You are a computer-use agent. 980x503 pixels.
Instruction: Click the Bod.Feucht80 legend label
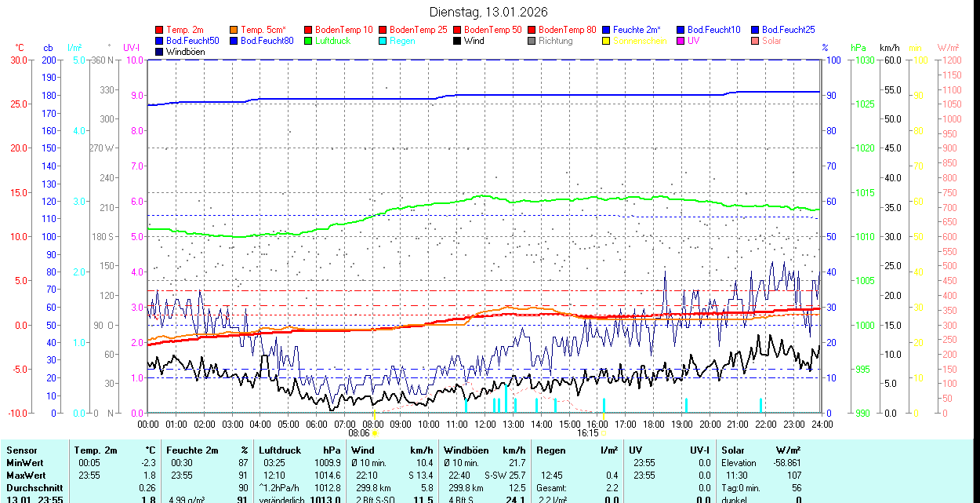pyautogui.click(x=267, y=41)
